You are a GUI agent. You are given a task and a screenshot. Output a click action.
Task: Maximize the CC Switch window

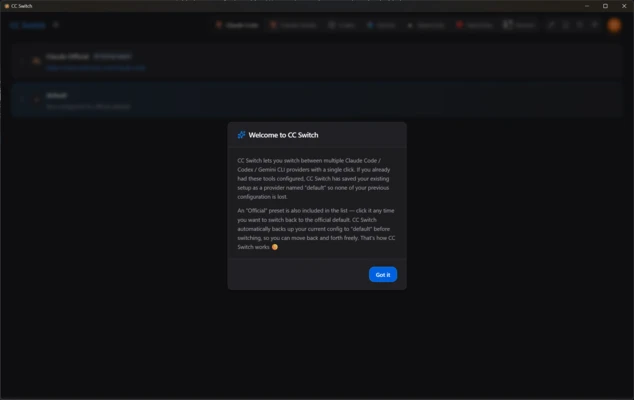(605, 6)
